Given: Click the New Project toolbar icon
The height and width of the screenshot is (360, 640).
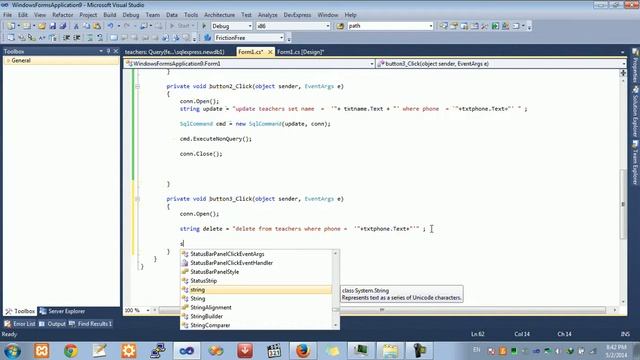Looking at the screenshot, I should point(11,26).
